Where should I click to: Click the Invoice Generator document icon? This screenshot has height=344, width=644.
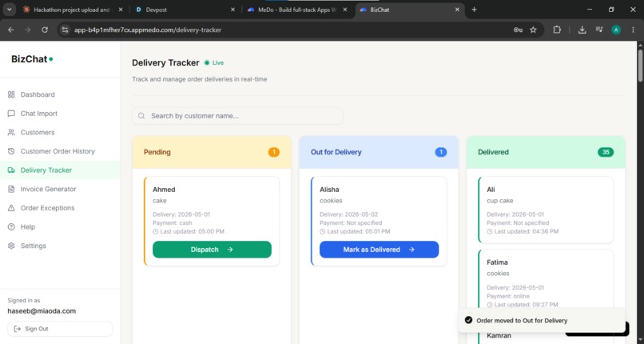click(x=11, y=189)
